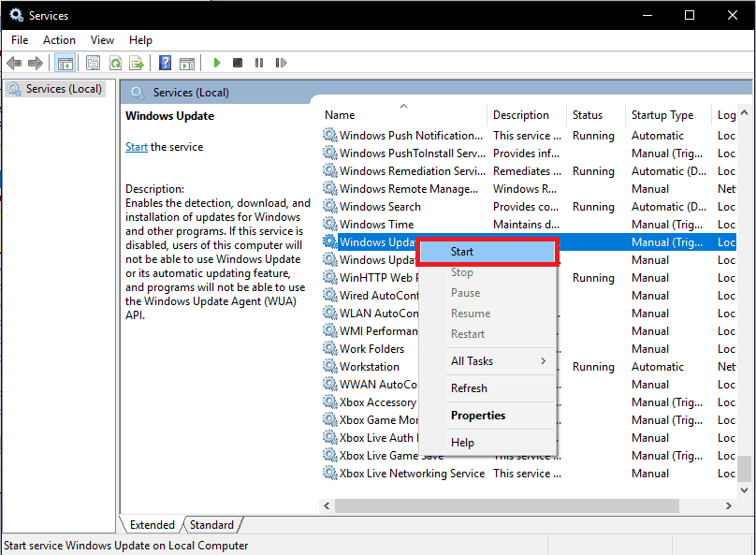Choose Properties in the context menu
The height and width of the screenshot is (555, 756).
point(487,416)
